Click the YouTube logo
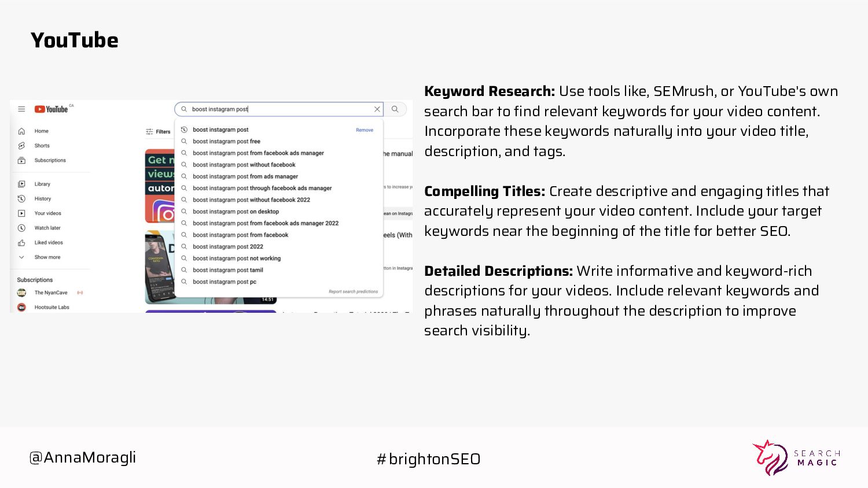868x488 pixels. tap(51, 109)
